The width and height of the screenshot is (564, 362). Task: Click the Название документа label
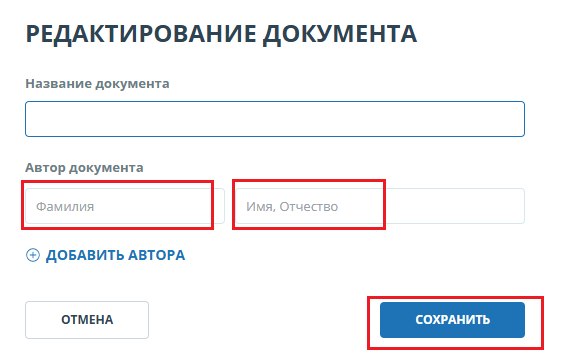coord(97,83)
